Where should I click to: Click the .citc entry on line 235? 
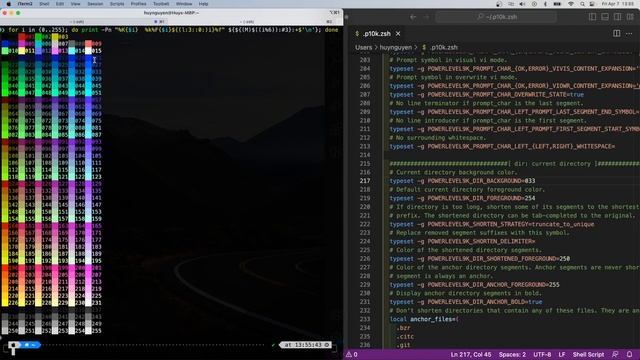405,337
